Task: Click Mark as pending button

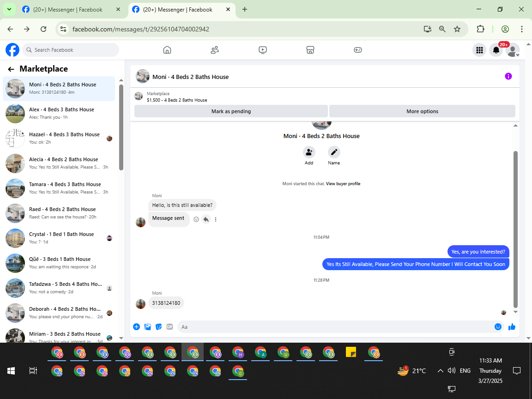Action: [x=231, y=111]
